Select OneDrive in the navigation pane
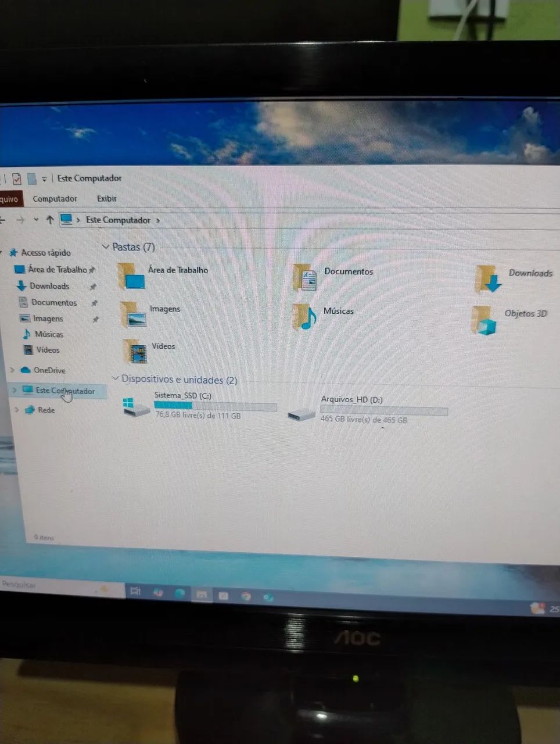Screen dimensions: 560x744 (49, 370)
